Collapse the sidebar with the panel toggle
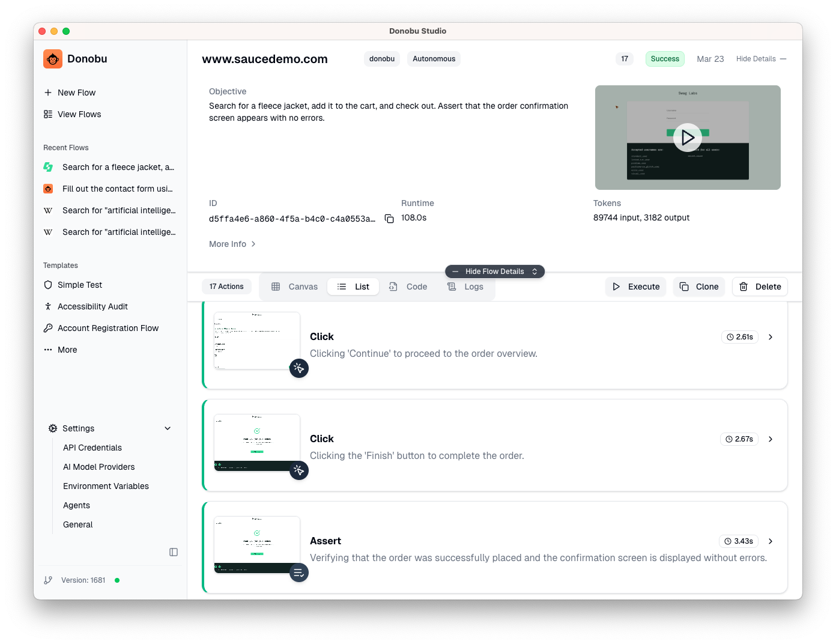This screenshot has height=644, width=836. pos(174,551)
